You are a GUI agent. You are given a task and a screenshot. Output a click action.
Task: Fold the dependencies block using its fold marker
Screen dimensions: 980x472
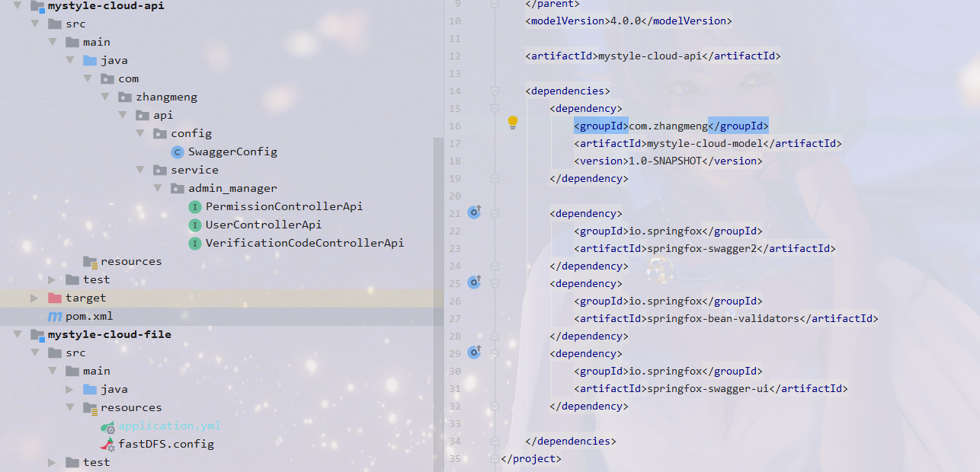(496, 91)
